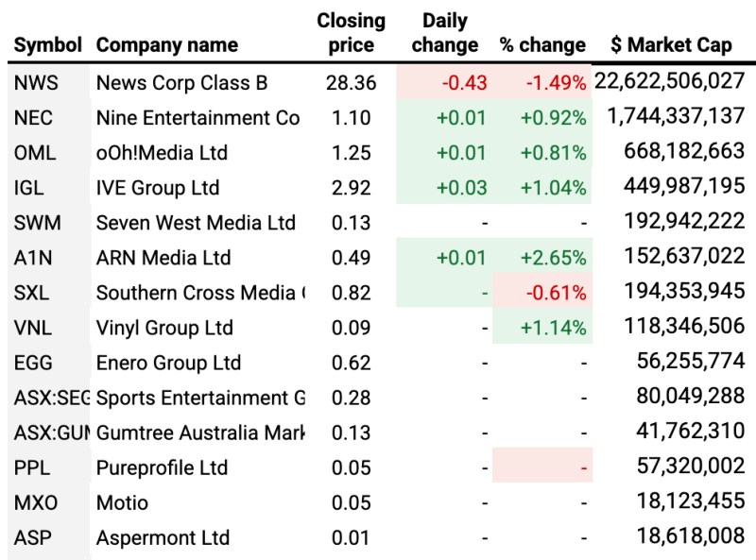Click the red -0.61% change cell
The image size is (756, 560).
[x=558, y=293]
